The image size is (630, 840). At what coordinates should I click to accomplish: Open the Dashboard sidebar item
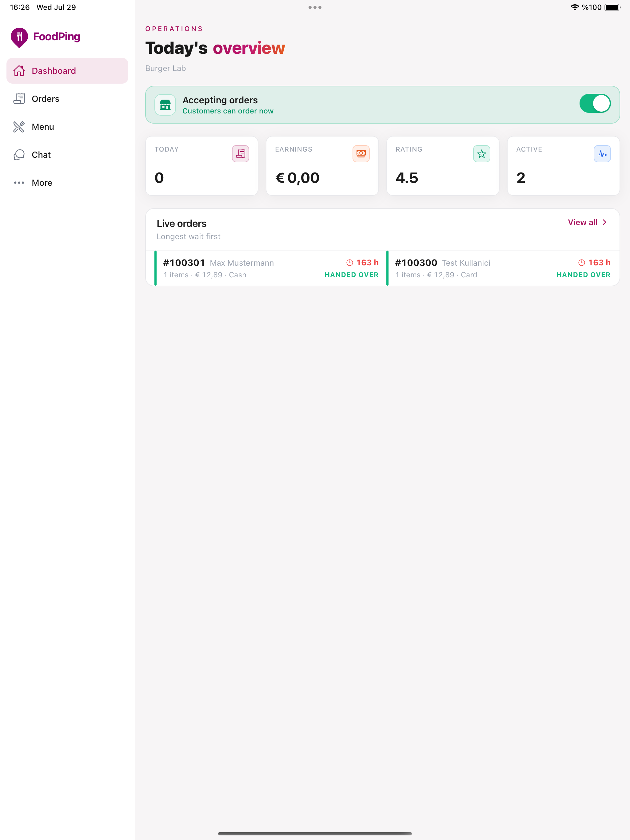(x=67, y=71)
